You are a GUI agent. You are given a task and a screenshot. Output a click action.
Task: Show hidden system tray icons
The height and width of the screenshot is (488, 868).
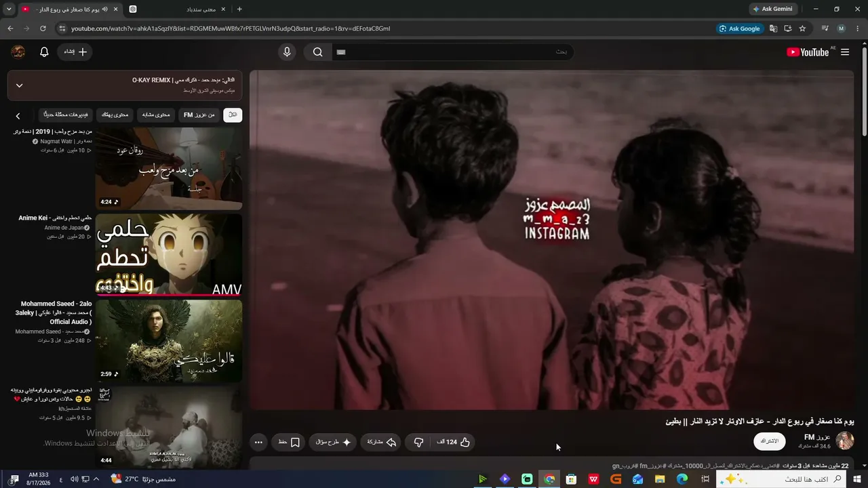(96, 479)
